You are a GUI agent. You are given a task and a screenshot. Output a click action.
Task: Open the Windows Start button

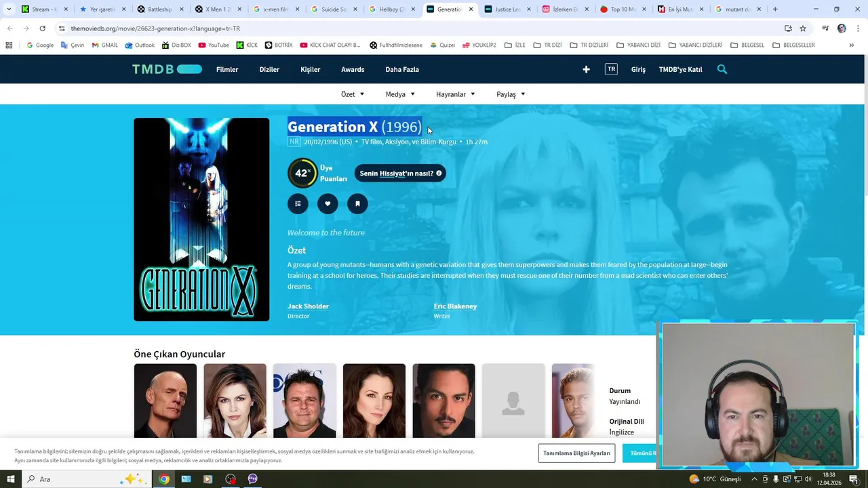pyautogui.click(x=10, y=479)
